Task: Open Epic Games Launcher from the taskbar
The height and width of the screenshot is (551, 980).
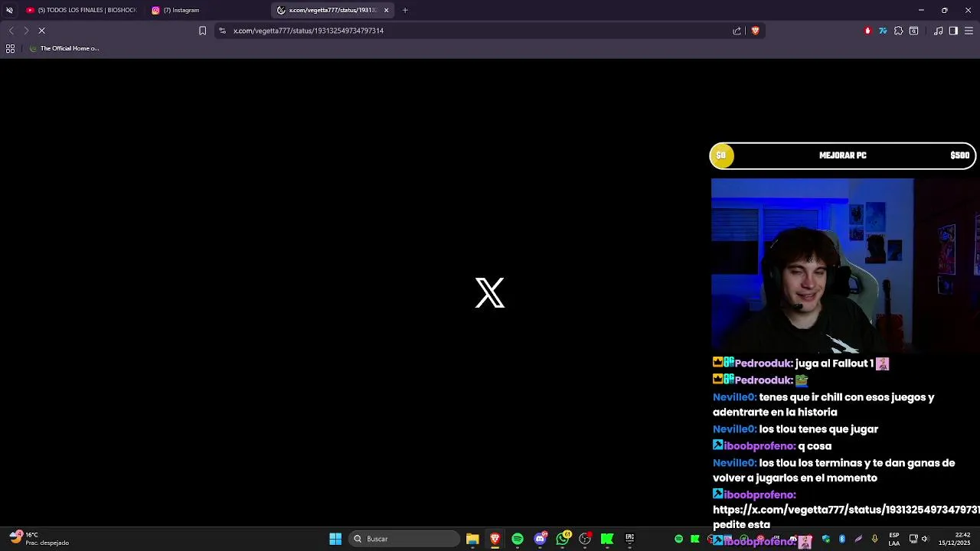Action: (x=629, y=539)
